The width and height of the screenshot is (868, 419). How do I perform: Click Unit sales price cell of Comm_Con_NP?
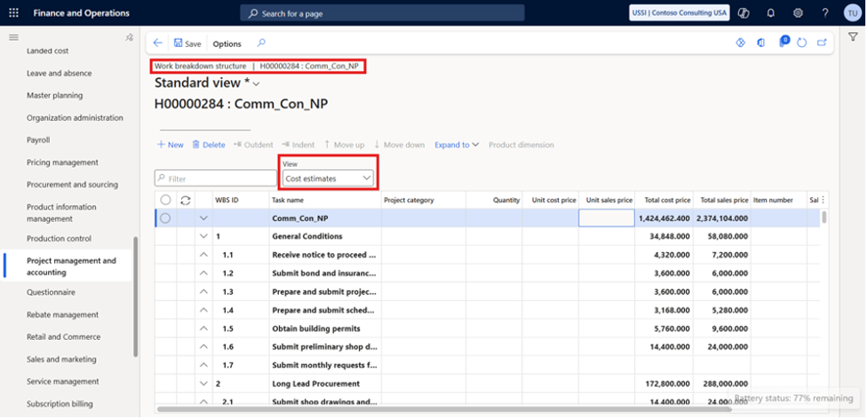point(607,218)
